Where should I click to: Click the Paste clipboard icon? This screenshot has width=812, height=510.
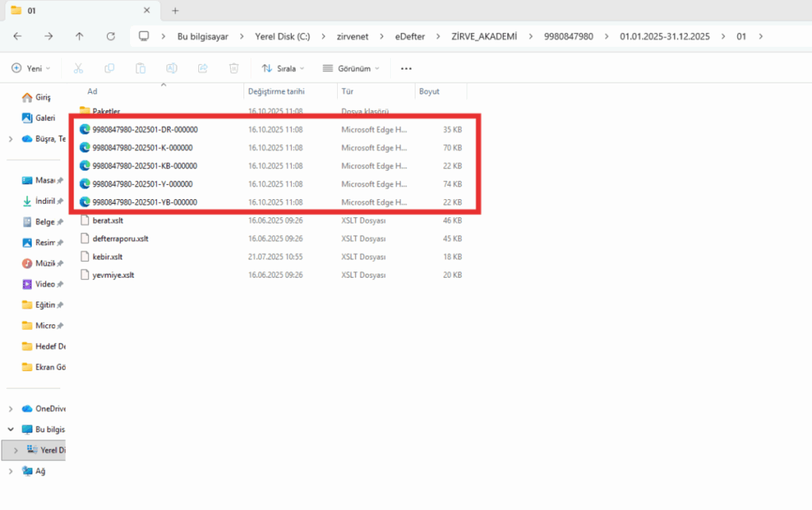click(x=140, y=68)
